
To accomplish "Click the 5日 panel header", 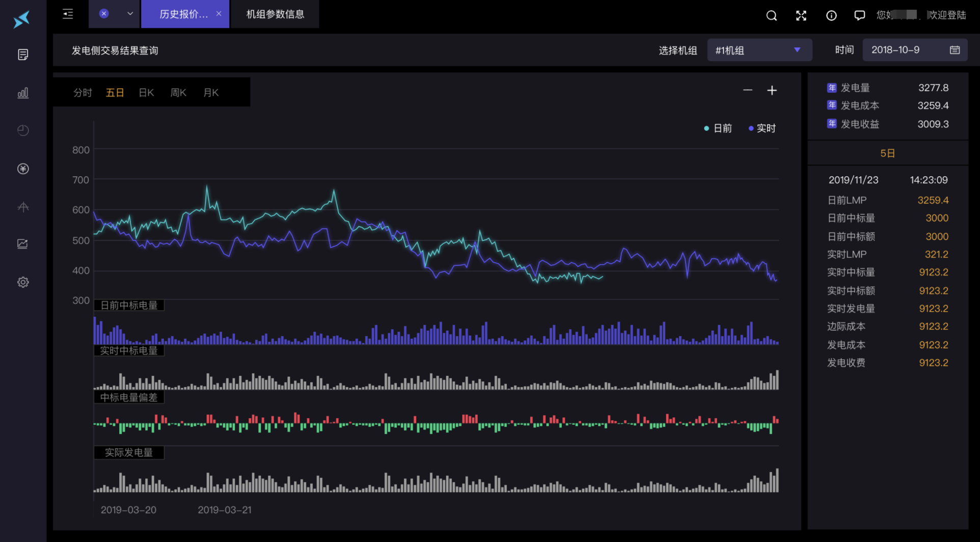I will pos(887,153).
